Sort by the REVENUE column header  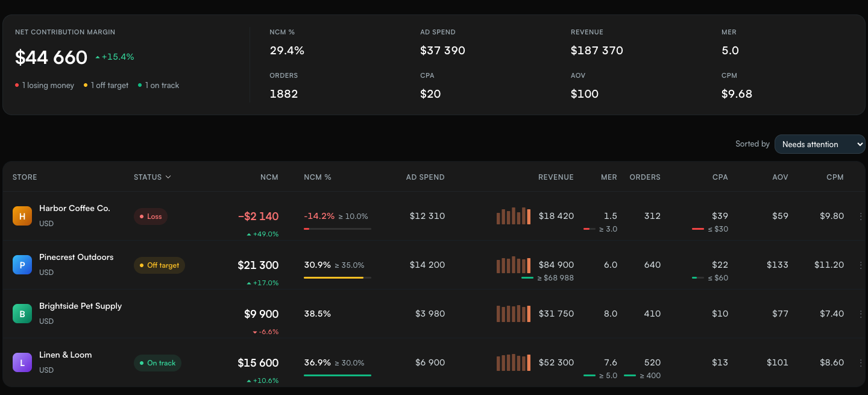click(556, 177)
